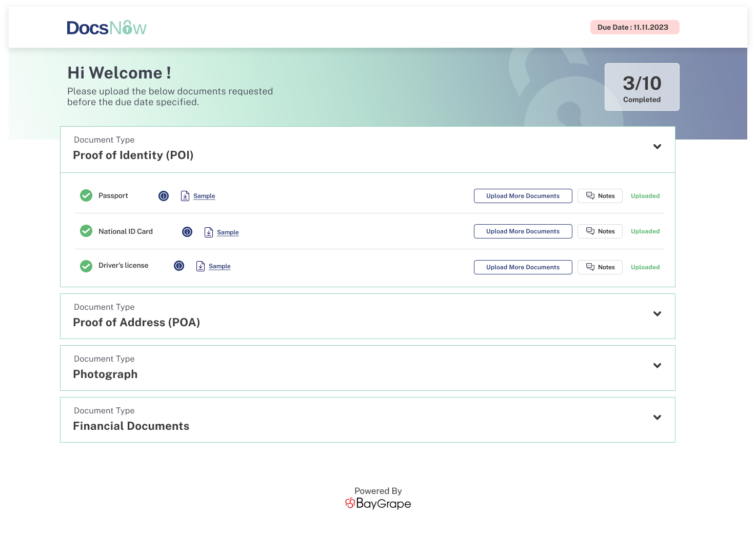Click the download icon next to Driver's license Sample
This screenshot has height=556, width=756.
click(x=201, y=266)
